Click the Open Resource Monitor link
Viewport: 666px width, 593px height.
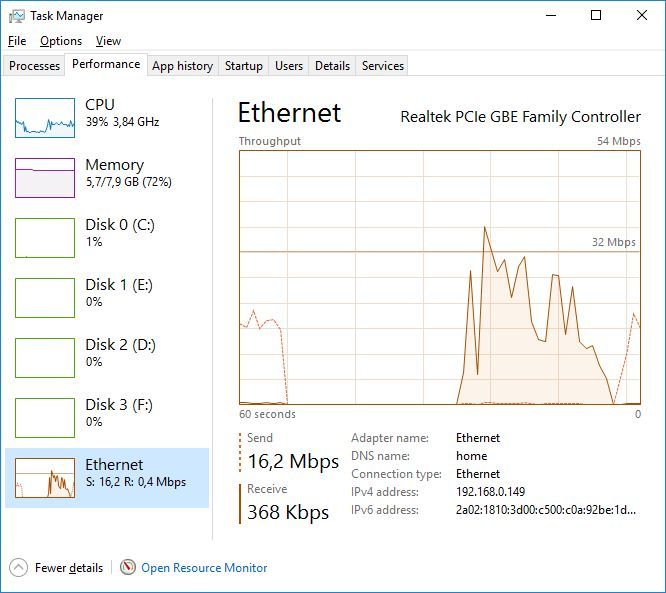click(204, 568)
